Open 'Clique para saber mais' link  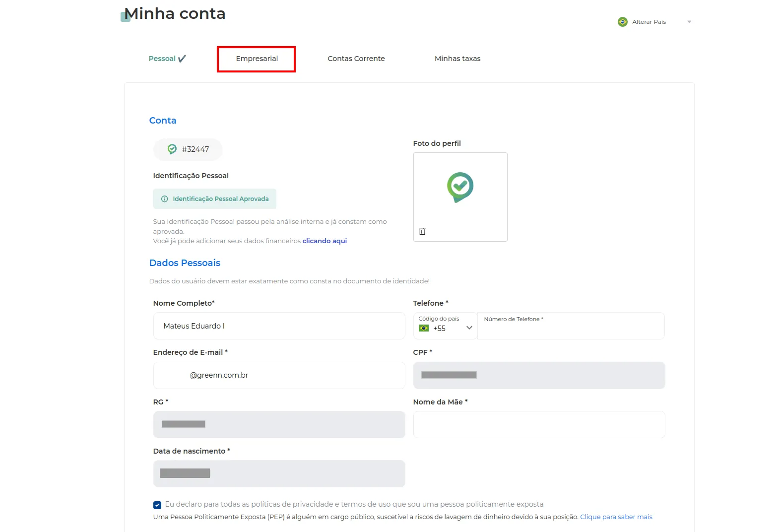click(616, 517)
